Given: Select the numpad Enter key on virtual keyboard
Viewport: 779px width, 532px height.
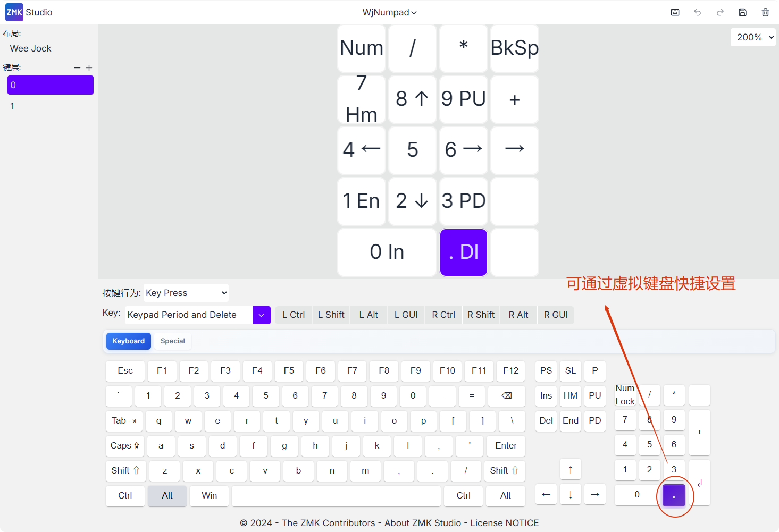Looking at the screenshot, I should (700, 482).
